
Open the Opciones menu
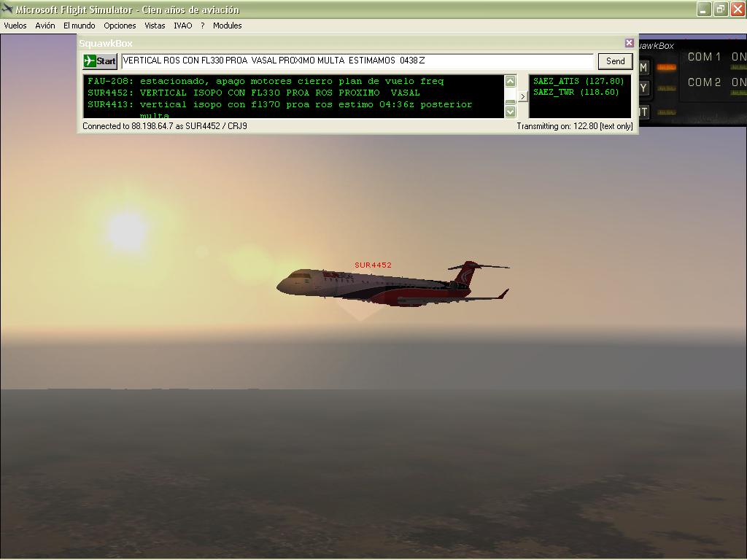120,26
